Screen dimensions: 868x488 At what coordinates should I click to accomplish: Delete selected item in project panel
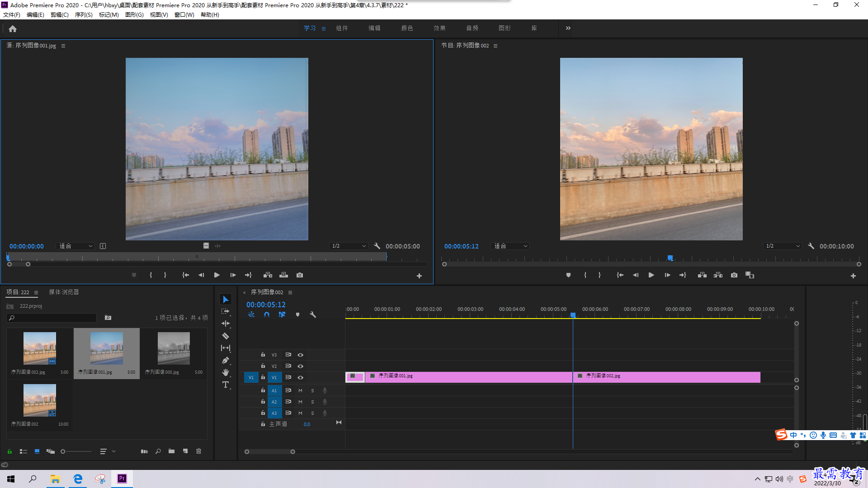198,451
